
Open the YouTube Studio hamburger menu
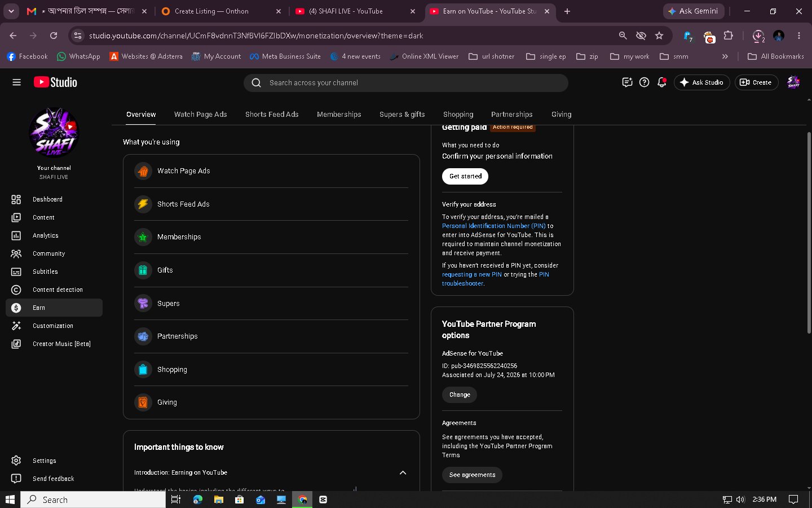pos(16,82)
